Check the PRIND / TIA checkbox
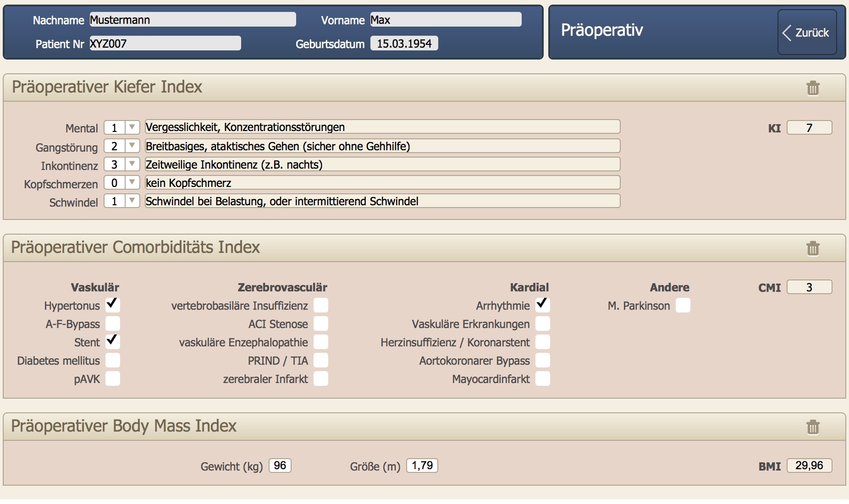The image size is (849, 504). (x=321, y=360)
